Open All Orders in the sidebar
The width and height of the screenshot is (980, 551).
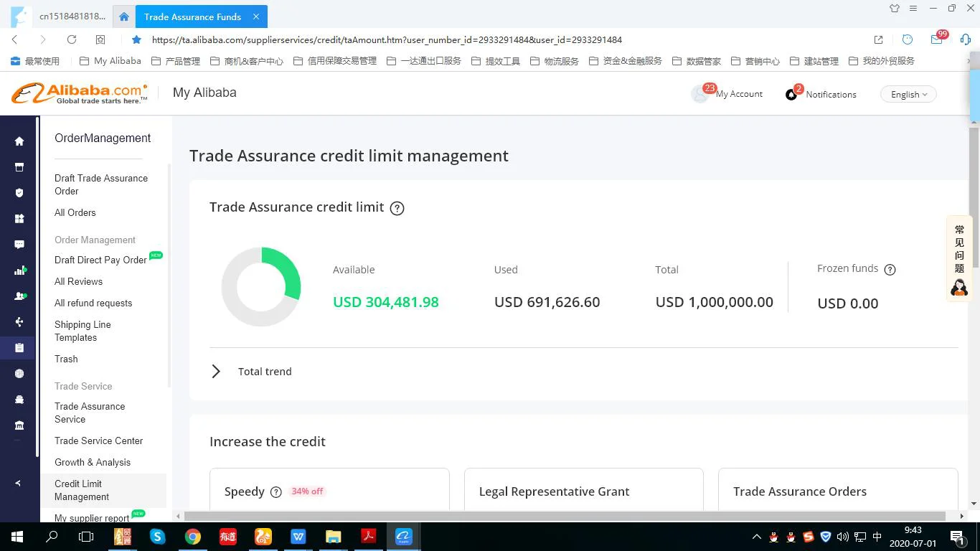pos(75,212)
